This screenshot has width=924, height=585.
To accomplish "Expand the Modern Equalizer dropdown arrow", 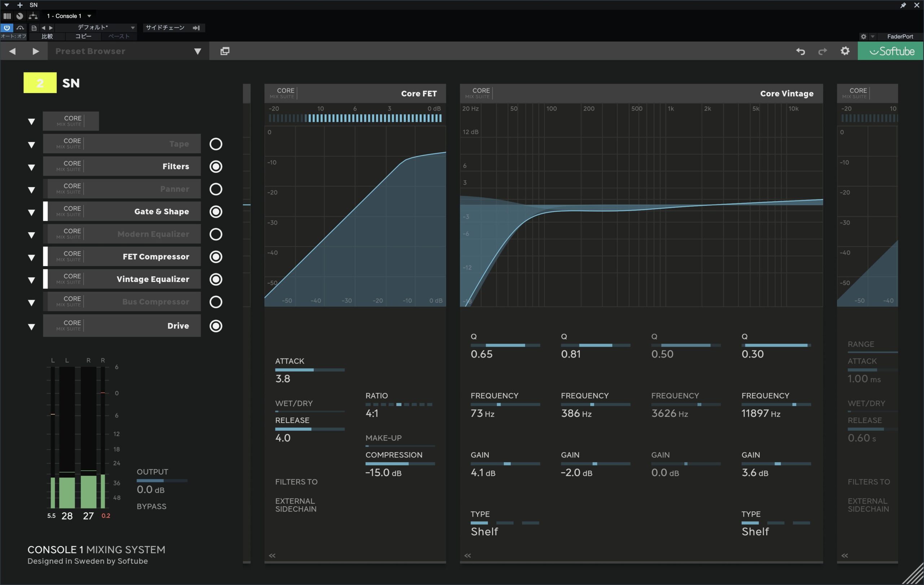I will 31,235.
